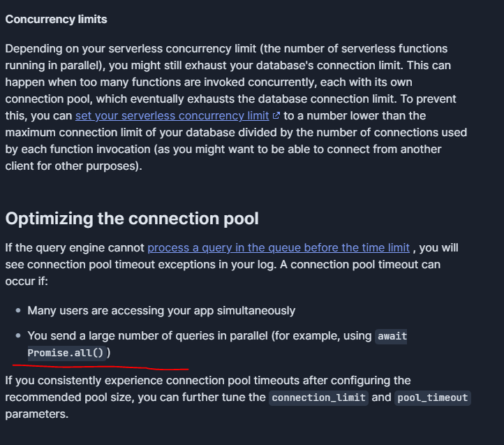This screenshot has width=504, height=445.
Task: Click the bullet dot before "You send"
Action: (x=18, y=335)
